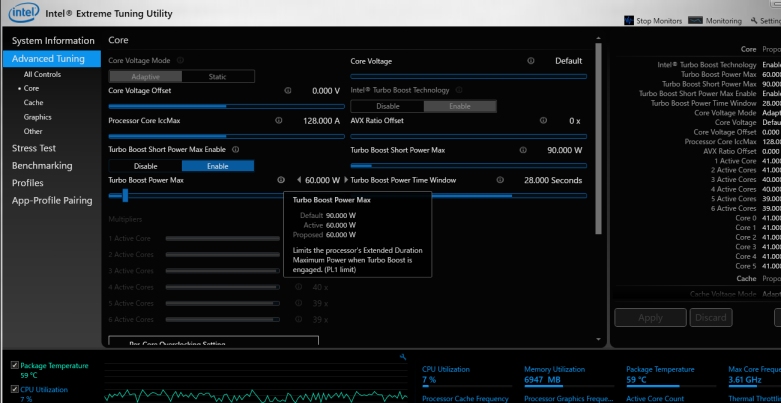Increase Turbo Boost Power Max with right arrow
Image resolution: width=781 pixels, height=403 pixels.
[347, 180]
